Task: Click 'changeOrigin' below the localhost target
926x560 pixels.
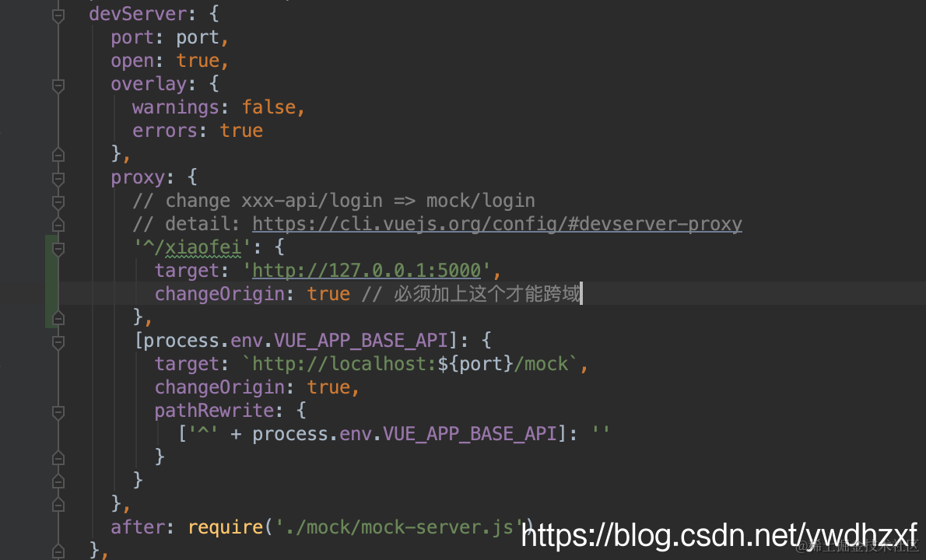Action: pos(219,387)
